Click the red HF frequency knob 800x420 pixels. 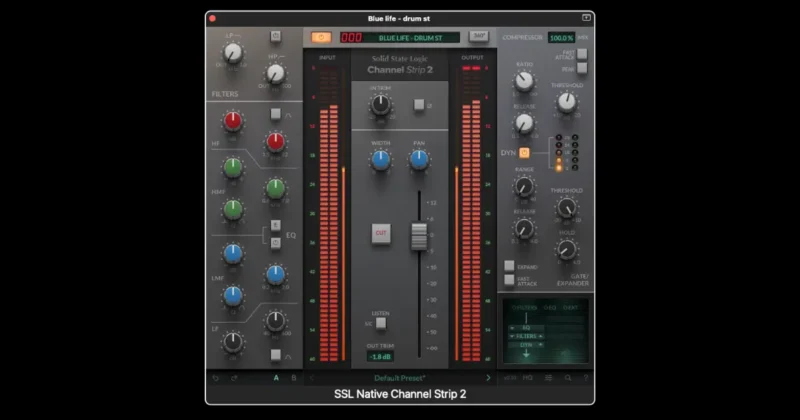[x=276, y=142]
